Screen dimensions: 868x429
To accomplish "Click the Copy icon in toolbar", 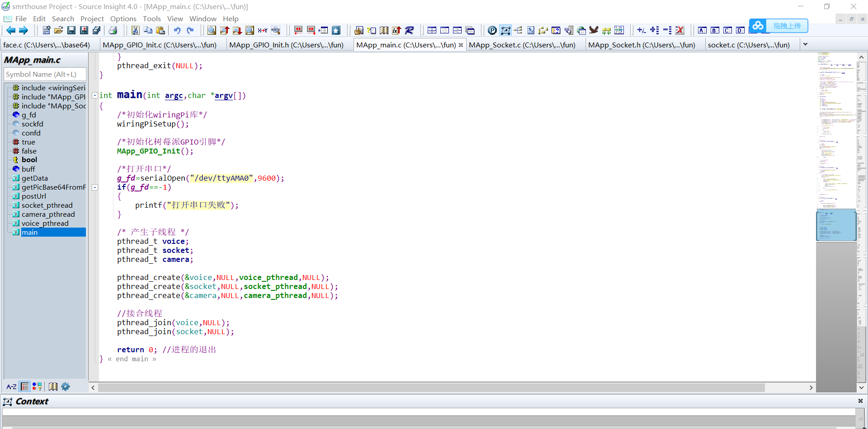I will pos(148,30).
